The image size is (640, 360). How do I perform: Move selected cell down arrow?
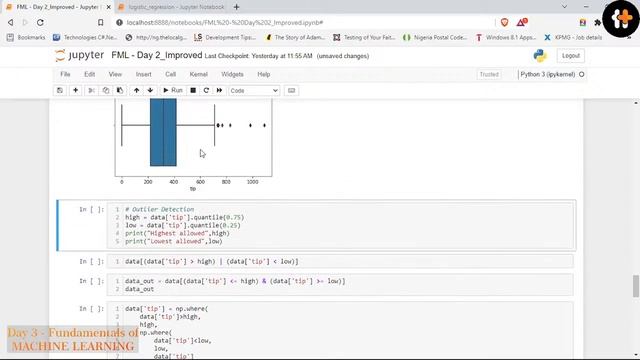coord(150,90)
